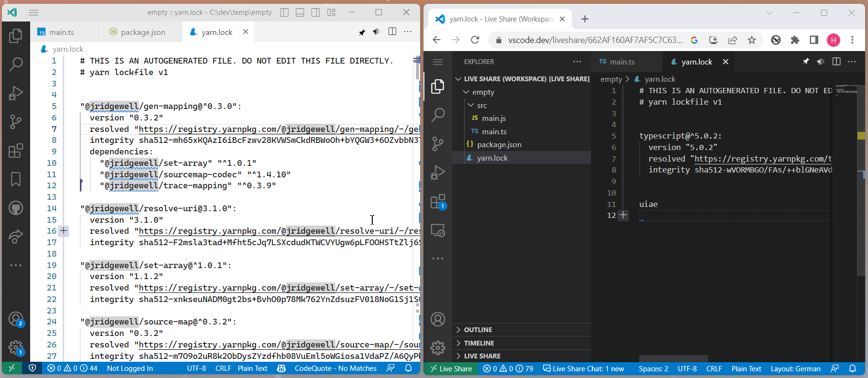This screenshot has height=378, width=868.
Task: Click CodeQuote - No Matches in left status bar
Action: pos(335,368)
